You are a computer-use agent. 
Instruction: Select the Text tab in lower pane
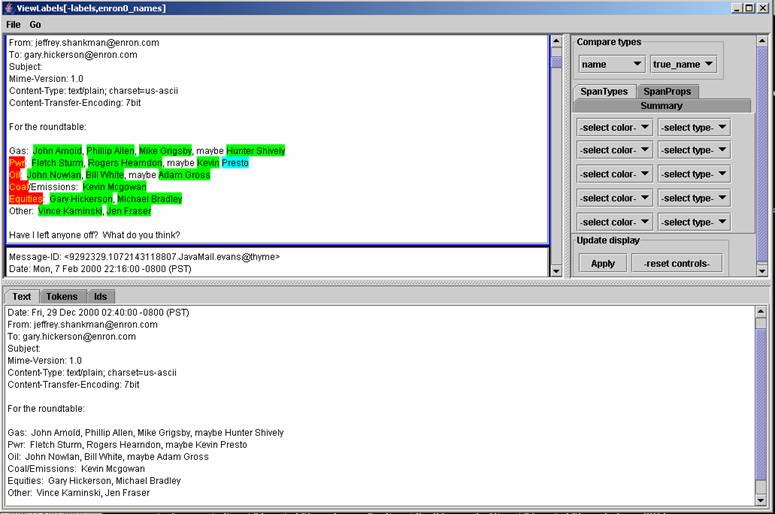[x=21, y=296]
